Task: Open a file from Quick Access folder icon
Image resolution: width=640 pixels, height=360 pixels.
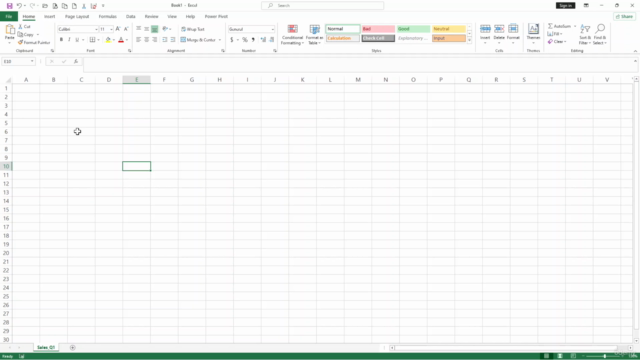Action: [45, 6]
